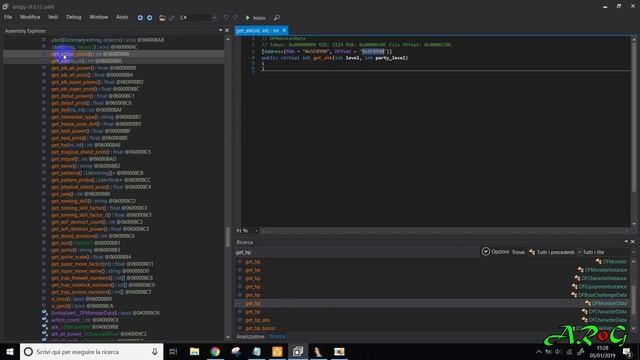
Task: Open the C# language dropdown
Action: point(198,18)
